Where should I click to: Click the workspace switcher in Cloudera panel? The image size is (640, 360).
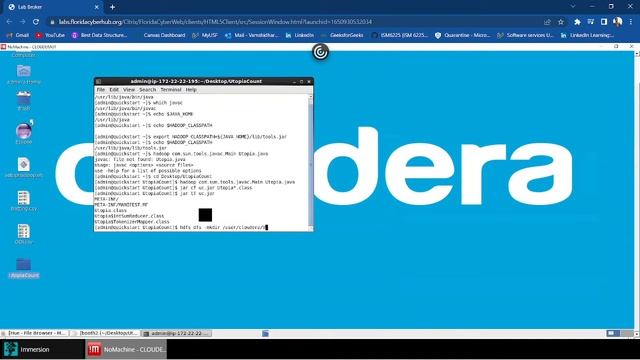coord(619,333)
